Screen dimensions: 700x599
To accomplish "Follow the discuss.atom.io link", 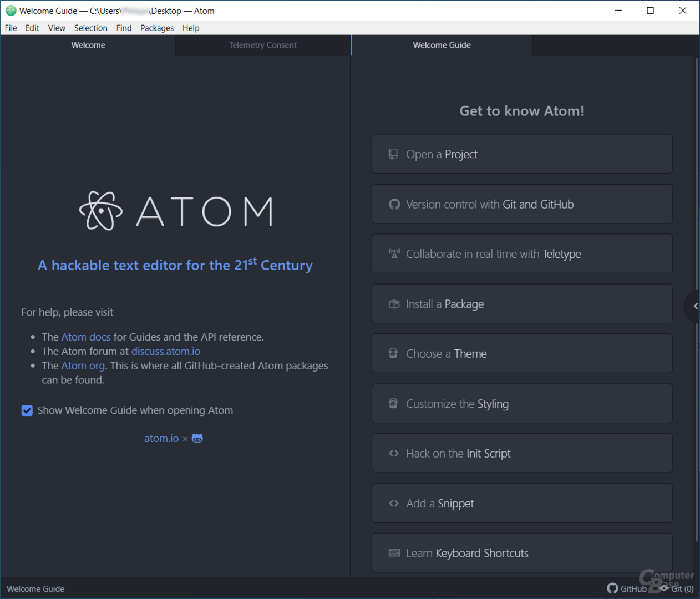I will 165,351.
